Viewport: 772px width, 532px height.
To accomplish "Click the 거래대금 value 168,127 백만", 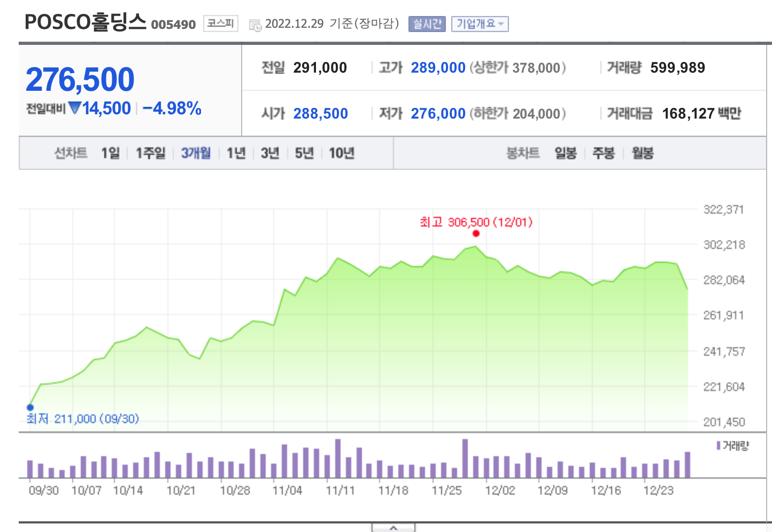I will (x=701, y=114).
